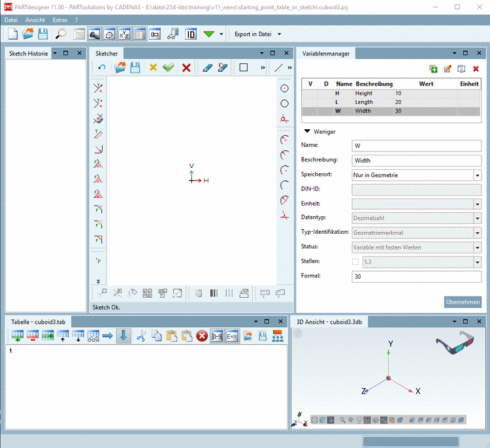This screenshot has height=448, width=490.
Task: Click the undo arrow in Sketcher toolbar
Action: [x=102, y=67]
